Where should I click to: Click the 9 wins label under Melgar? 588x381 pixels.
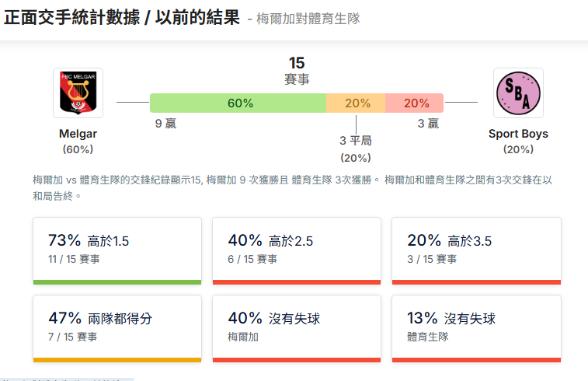(x=165, y=124)
